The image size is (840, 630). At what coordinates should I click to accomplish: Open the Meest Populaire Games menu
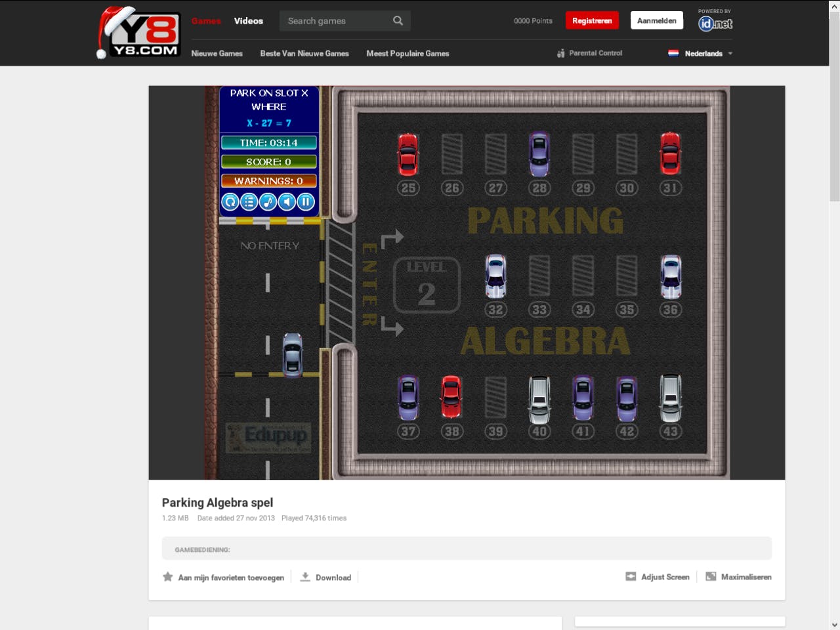pyautogui.click(x=408, y=53)
